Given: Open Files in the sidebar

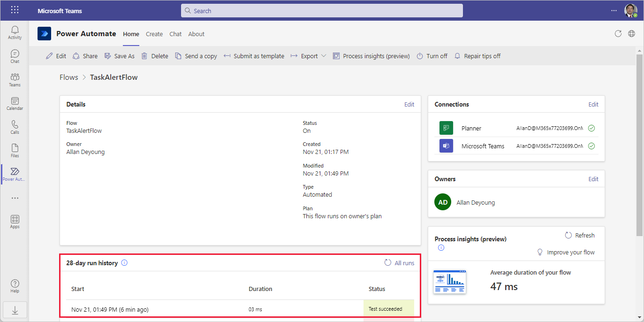Looking at the screenshot, I should coord(15,150).
